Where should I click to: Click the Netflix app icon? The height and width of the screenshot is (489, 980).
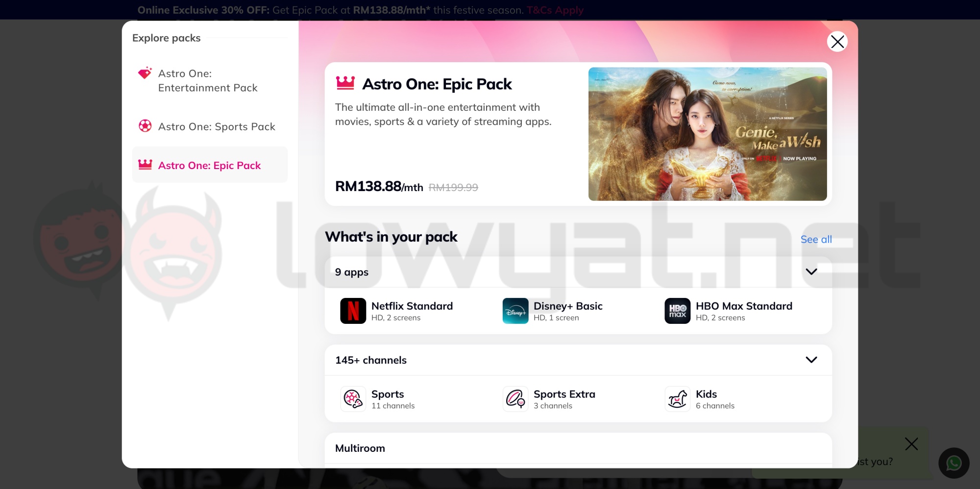[x=353, y=311]
